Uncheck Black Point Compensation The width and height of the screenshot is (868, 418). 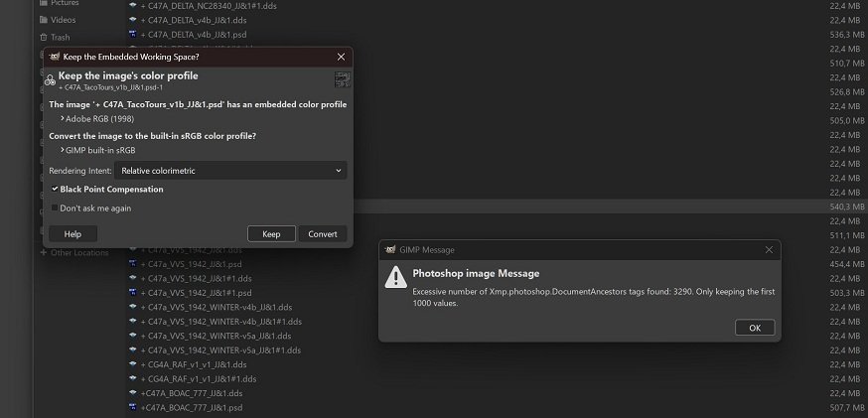55,189
